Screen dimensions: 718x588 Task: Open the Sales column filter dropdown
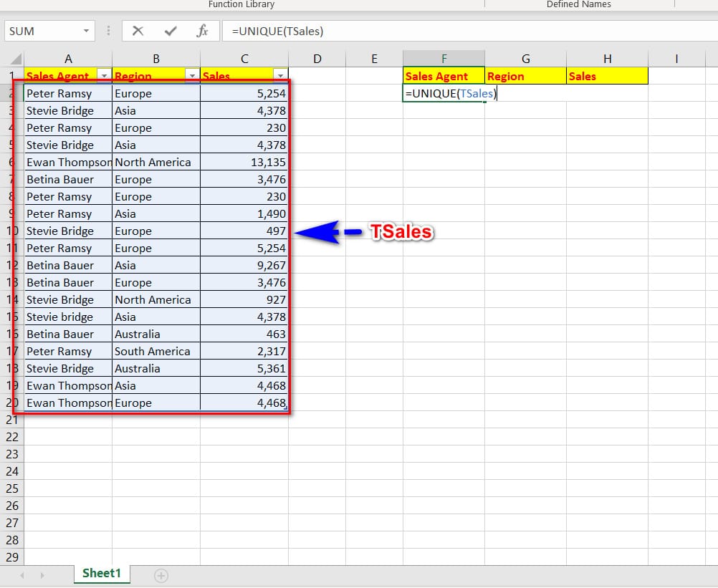[x=280, y=76]
